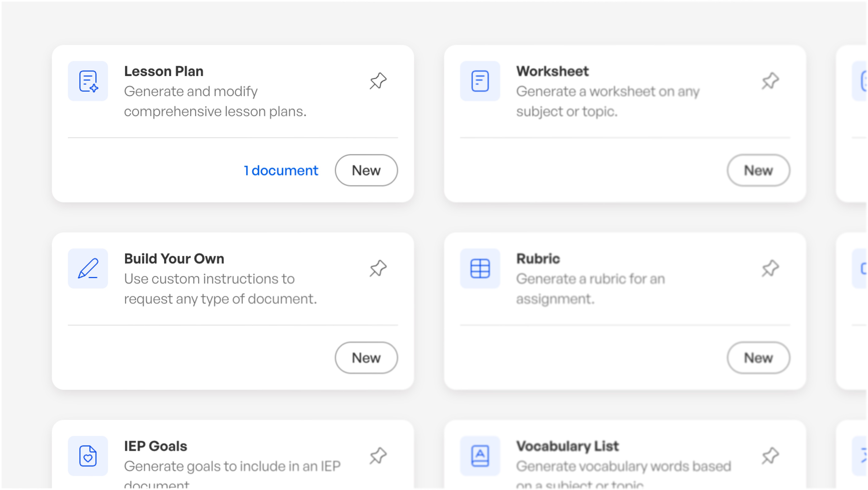Select the Vocabulary List heading
Viewport: 868px width, 490px height.
pyautogui.click(x=567, y=446)
